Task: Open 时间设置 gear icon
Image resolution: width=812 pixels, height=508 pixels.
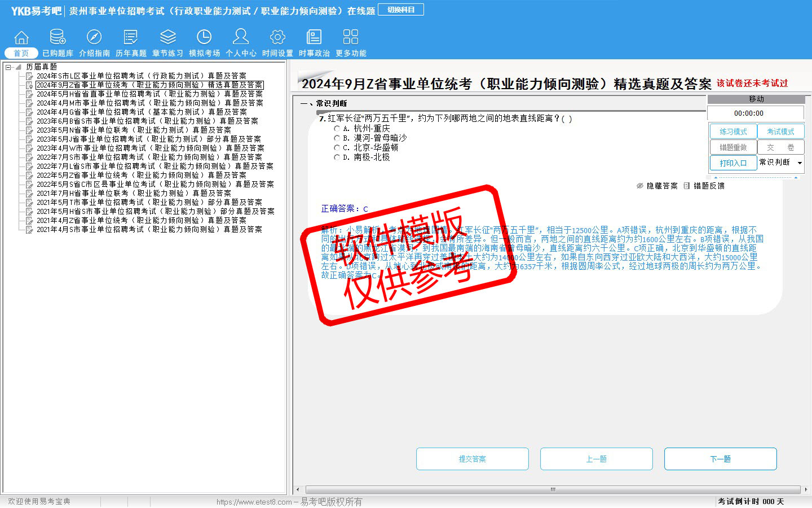Action: 277,38
